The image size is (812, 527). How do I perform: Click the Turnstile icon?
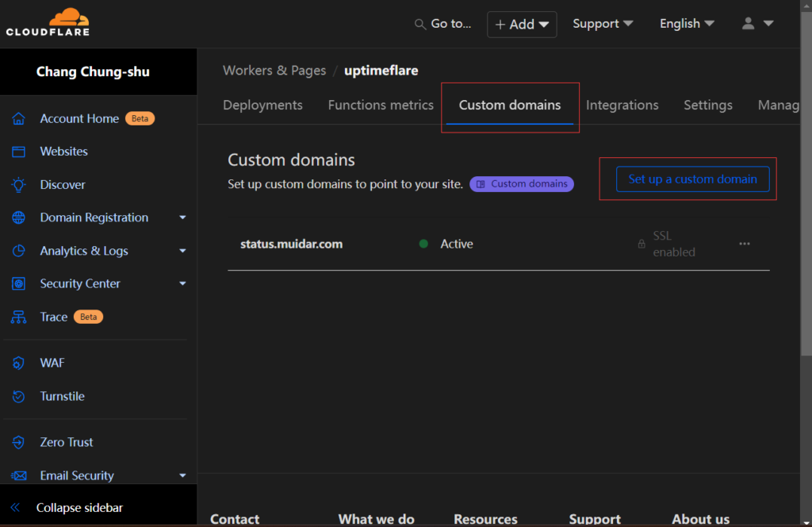19,396
